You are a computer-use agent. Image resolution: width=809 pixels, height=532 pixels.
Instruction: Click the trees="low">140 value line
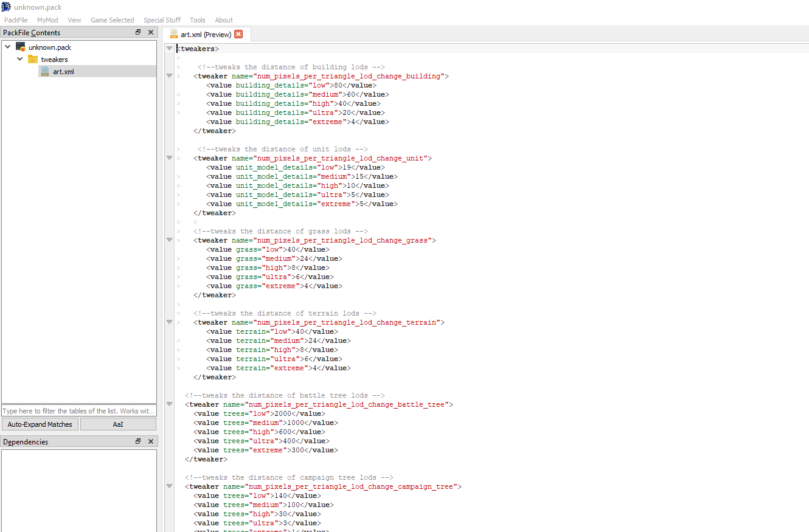tap(257, 496)
